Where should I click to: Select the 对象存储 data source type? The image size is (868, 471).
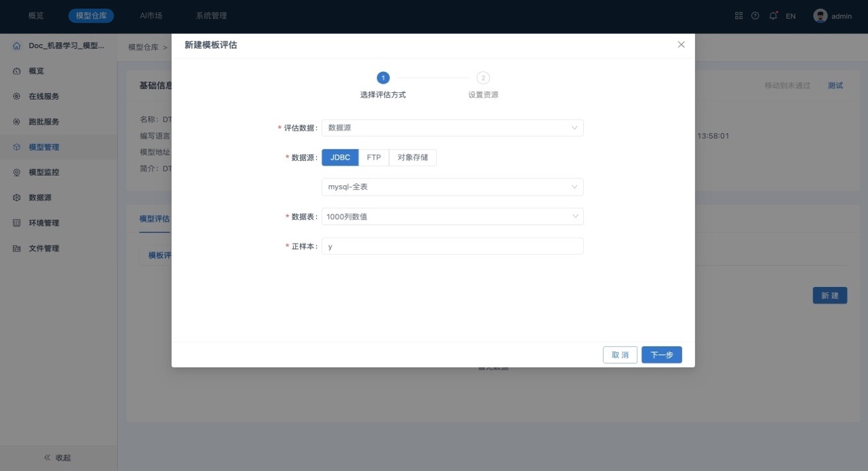pos(412,157)
